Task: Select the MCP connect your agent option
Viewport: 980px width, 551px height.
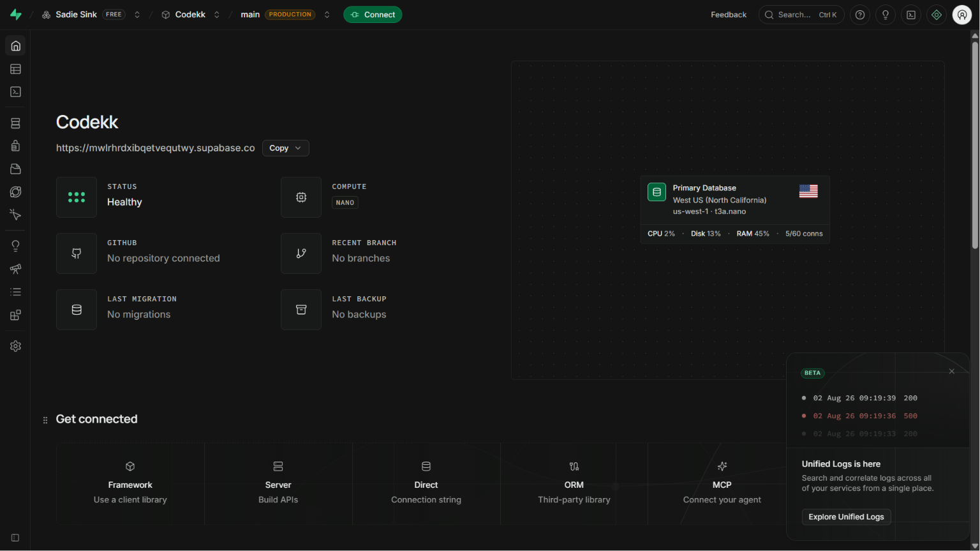Action: pos(722,483)
